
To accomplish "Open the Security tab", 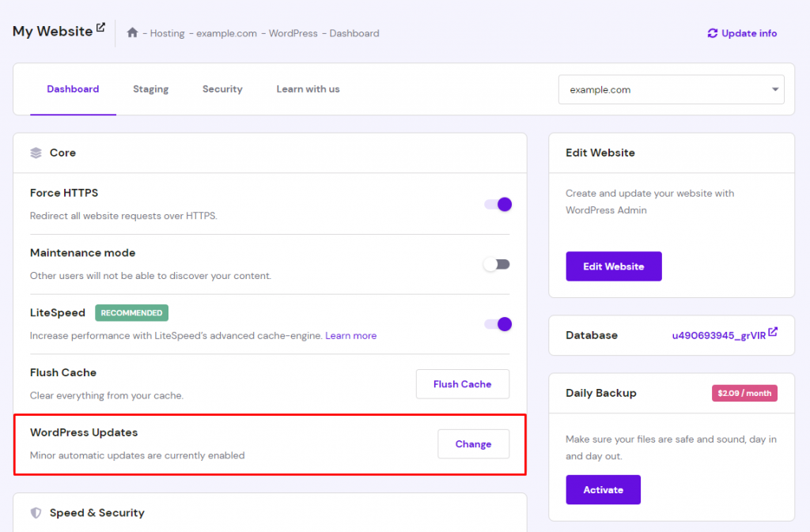I will coord(222,89).
